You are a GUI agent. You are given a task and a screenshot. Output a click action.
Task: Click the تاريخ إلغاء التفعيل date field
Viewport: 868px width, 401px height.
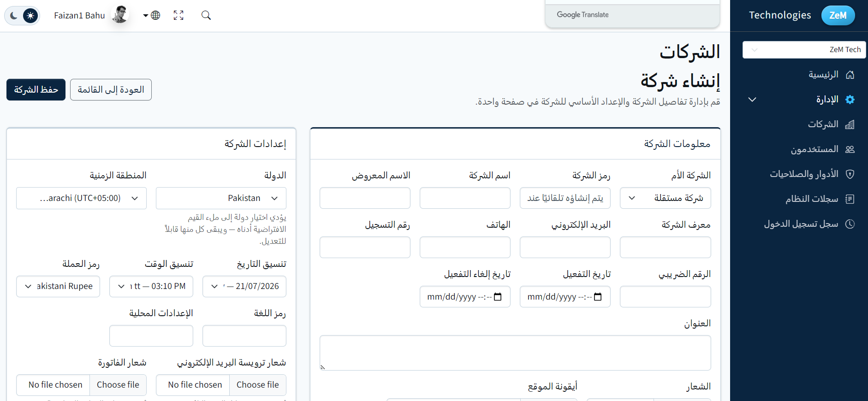[465, 297]
